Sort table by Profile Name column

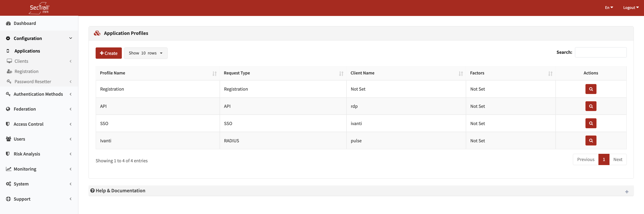coord(214,73)
